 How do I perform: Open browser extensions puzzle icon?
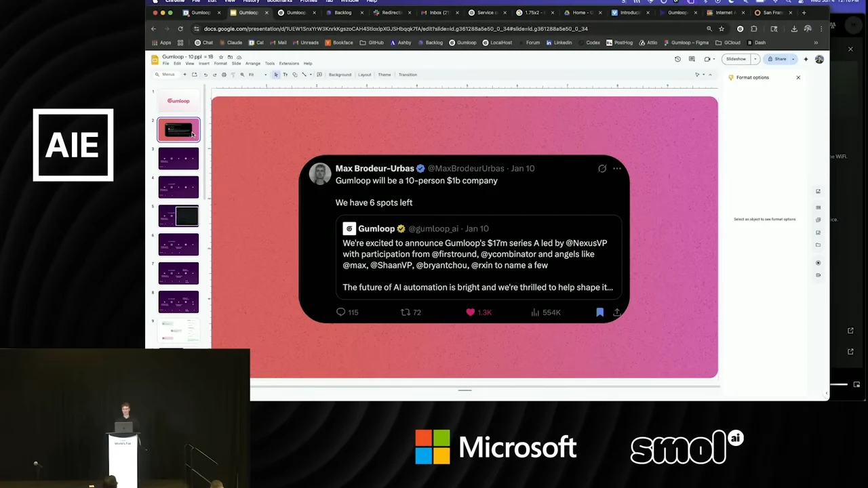click(753, 28)
